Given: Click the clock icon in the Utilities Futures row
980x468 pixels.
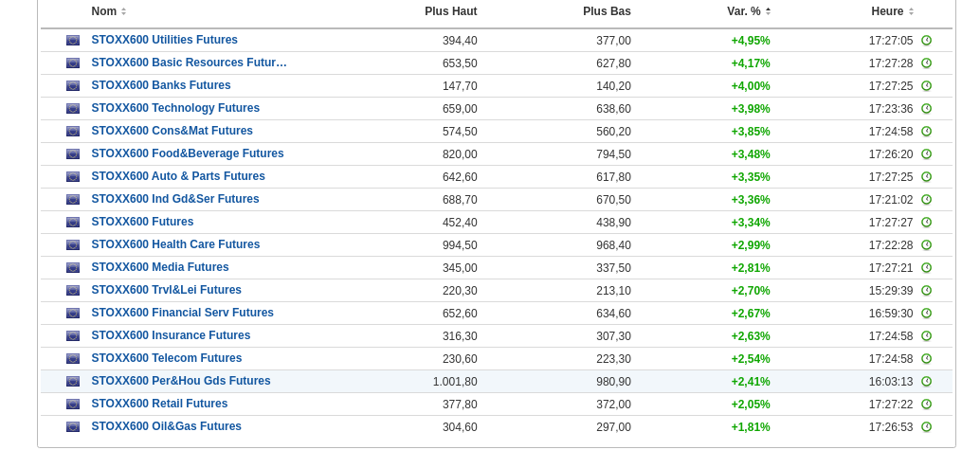Looking at the screenshot, I should (926, 41).
